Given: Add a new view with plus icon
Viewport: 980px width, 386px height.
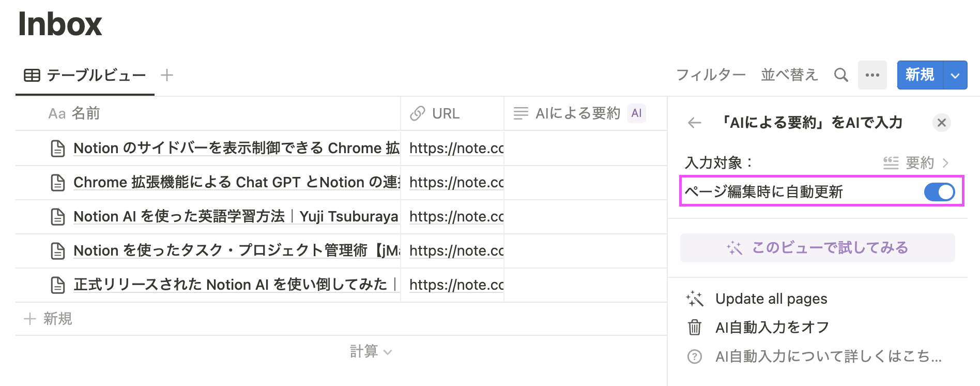Looking at the screenshot, I should click(167, 75).
